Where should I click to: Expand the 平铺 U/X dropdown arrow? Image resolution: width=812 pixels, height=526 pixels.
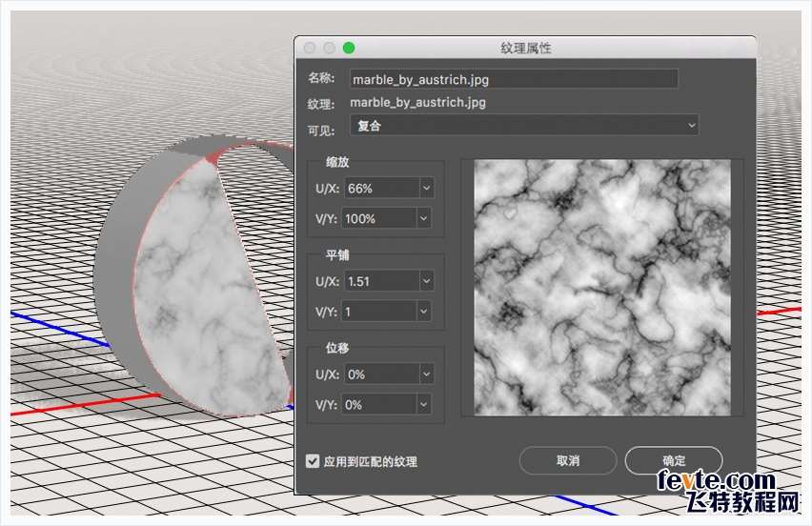coord(427,281)
